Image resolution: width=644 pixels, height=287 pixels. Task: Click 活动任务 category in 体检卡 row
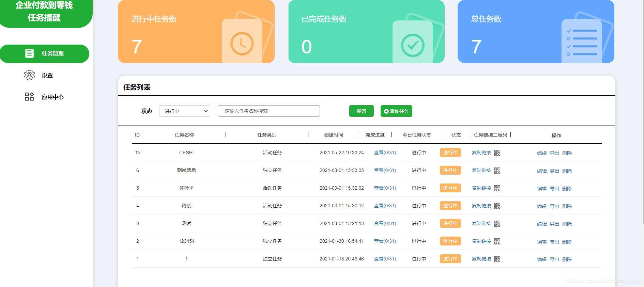click(x=272, y=188)
